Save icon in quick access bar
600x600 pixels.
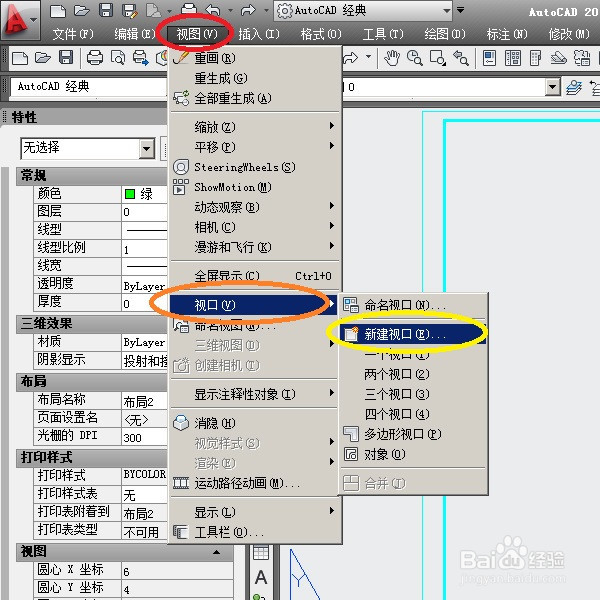click(x=106, y=10)
